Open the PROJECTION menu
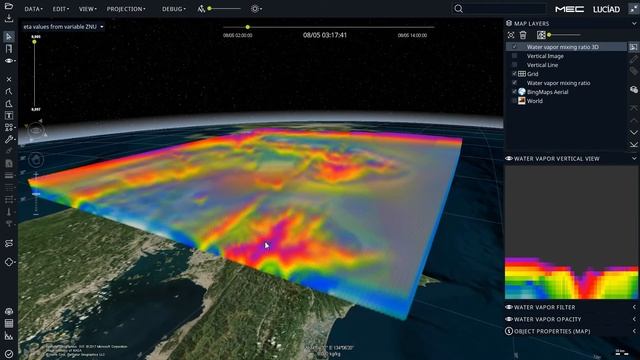Screen dimensions: 640x360 tap(126, 9)
